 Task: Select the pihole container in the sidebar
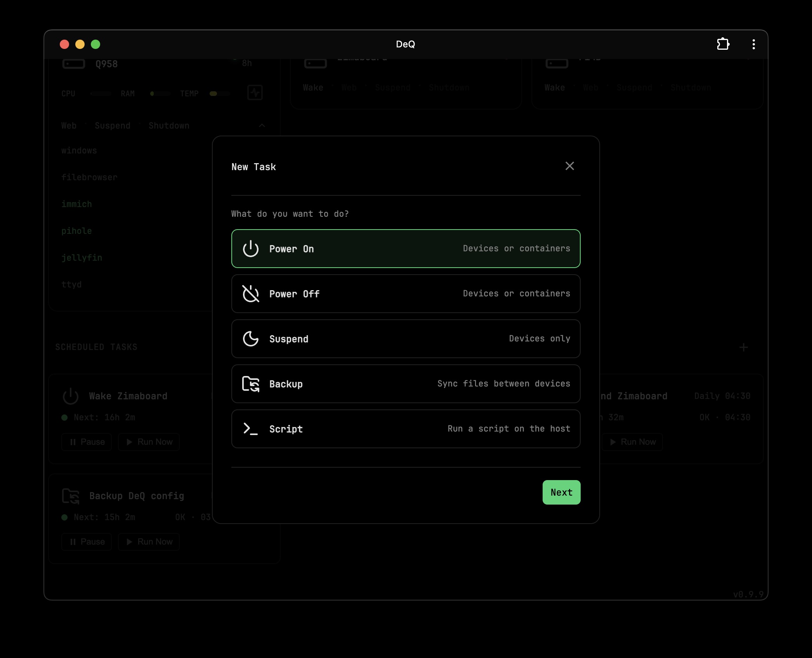coord(76,231)
